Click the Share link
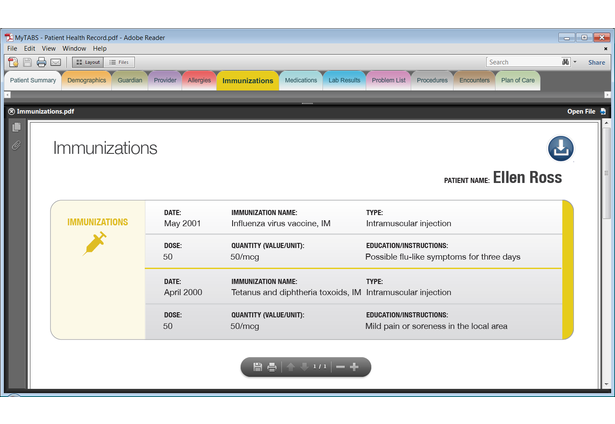Image resolution: width=615 pixels, height=424 pixels. [x=596, y=62]
